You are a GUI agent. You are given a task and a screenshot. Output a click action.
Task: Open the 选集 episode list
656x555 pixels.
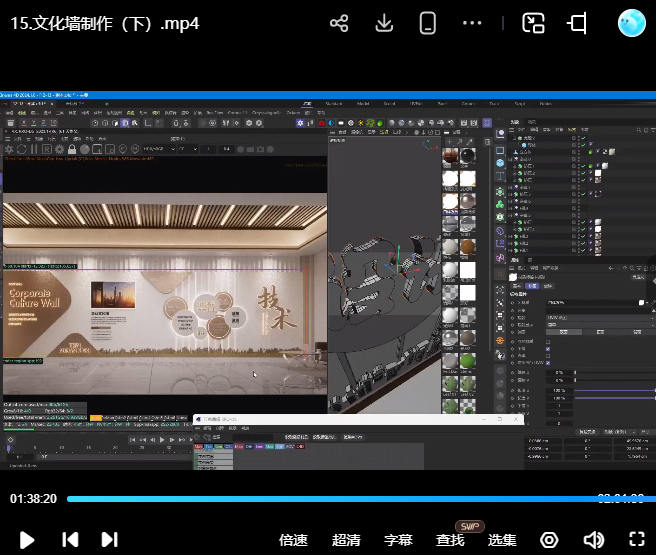[x=502, y=540]
